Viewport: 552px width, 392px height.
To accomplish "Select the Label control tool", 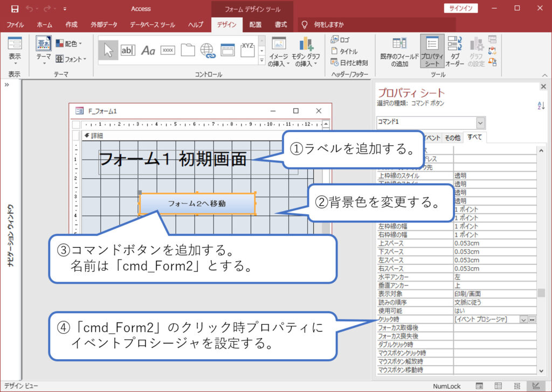I will click(x=149, y=50).
